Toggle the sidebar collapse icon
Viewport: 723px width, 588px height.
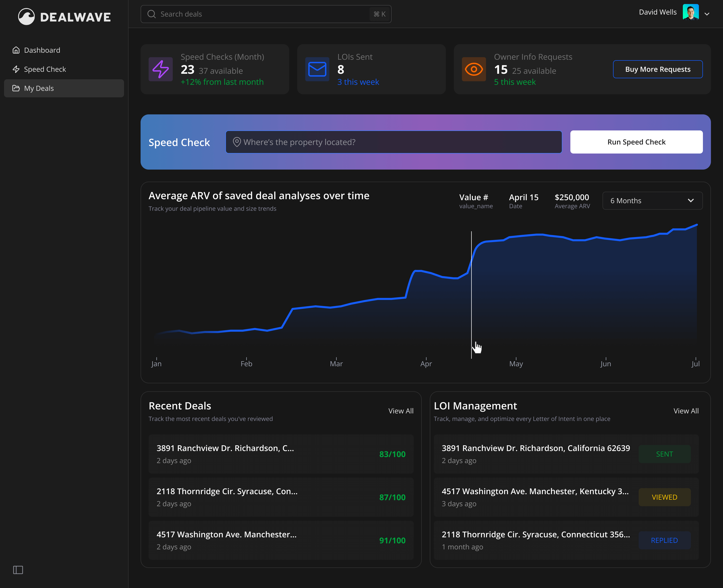coord(18,570)
